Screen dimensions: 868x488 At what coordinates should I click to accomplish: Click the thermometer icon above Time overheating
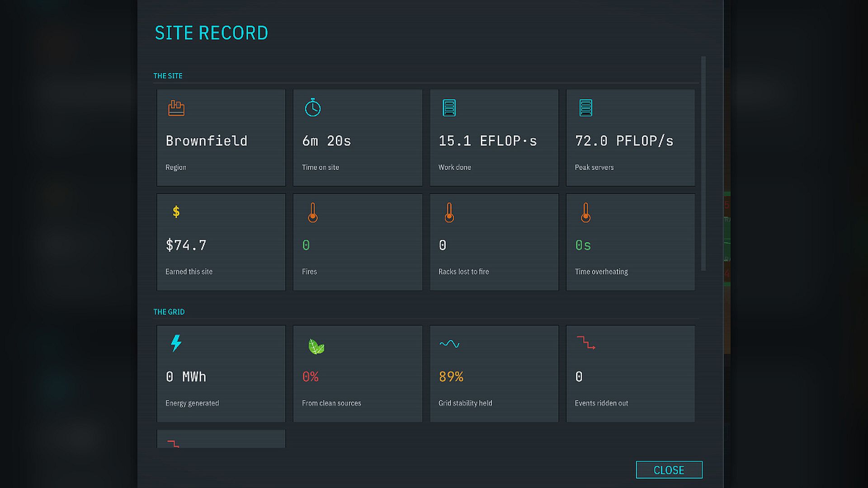(x=585, y=212)
